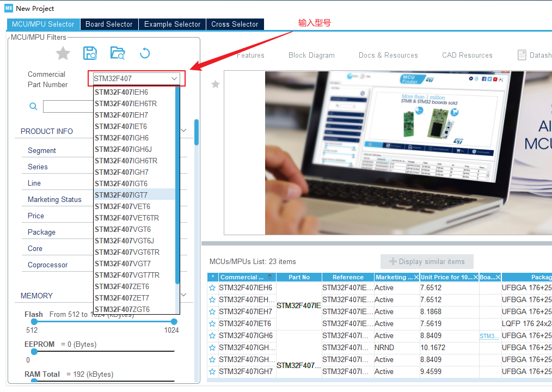
Task: Click the star icon beside the laptop banner
Action: pos(216,84)
